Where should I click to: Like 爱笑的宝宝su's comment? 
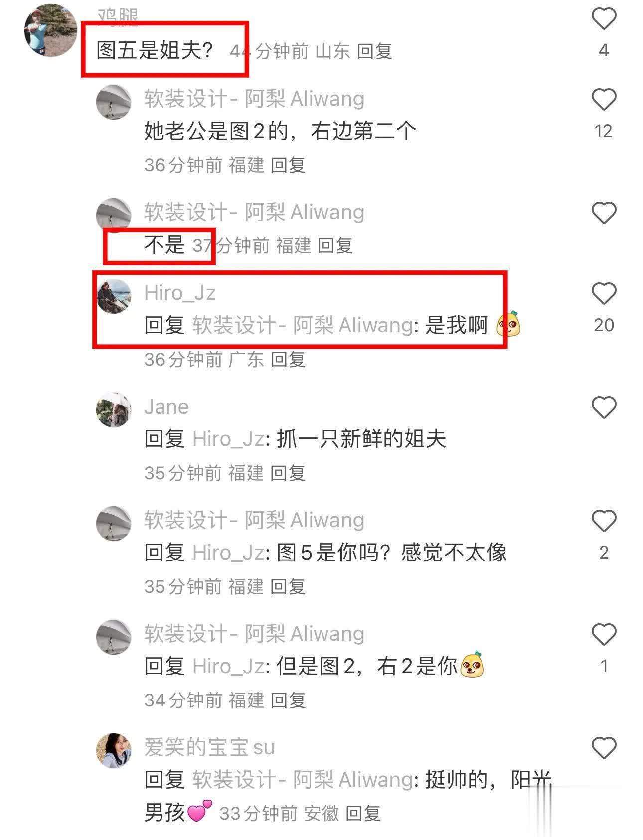[x=604, y=748]
